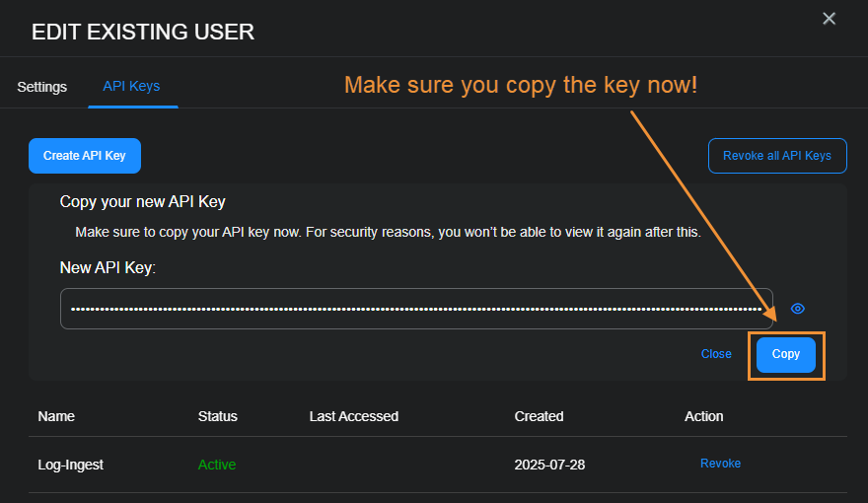Click the Name column header

tap(56, 416)
